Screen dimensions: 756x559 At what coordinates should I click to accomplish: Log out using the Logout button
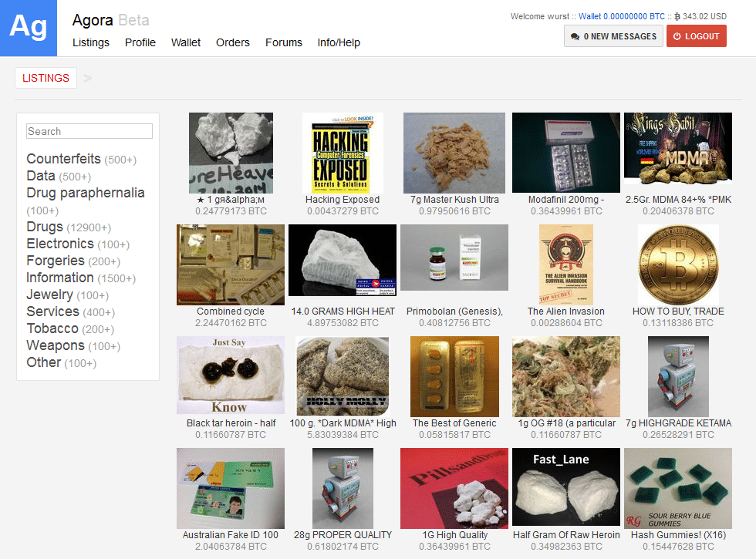(x=696, y=36)
